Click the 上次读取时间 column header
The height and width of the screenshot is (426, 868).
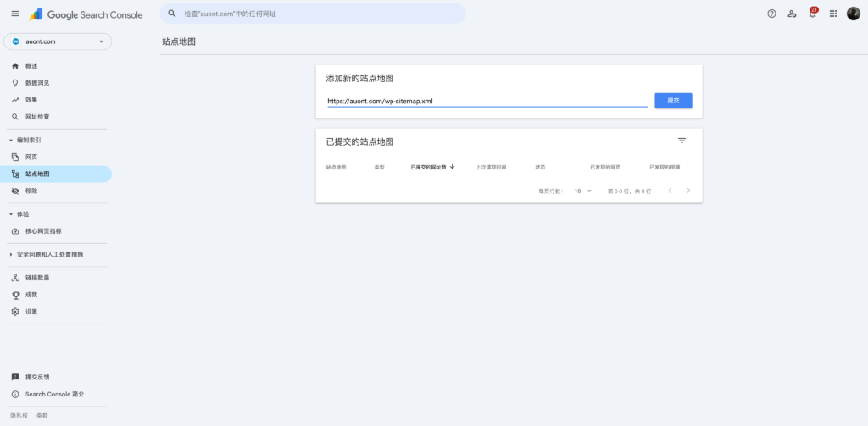click(x=491, y=167)
